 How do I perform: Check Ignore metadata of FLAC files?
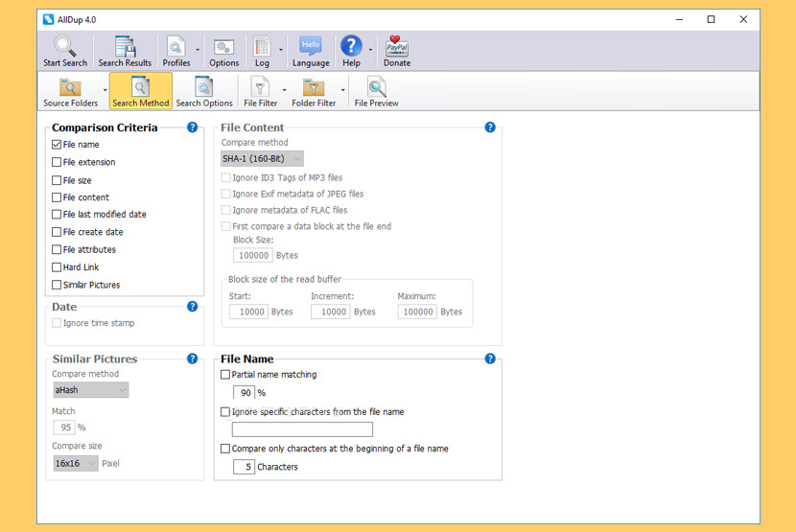point(226,210)
